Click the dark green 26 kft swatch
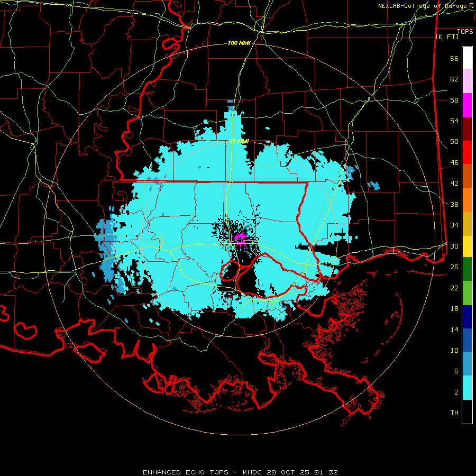476x476 pixels. [467, 269]
